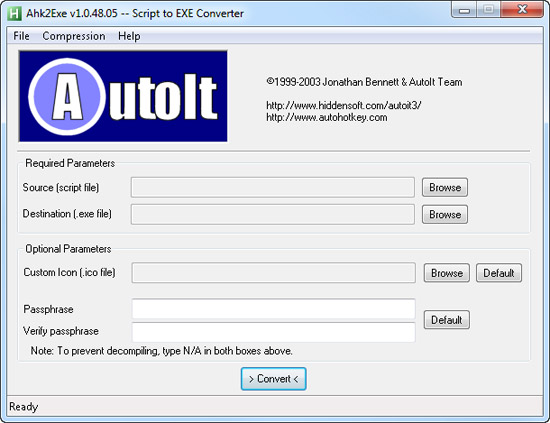Reset custom icon with Default button

499,273
